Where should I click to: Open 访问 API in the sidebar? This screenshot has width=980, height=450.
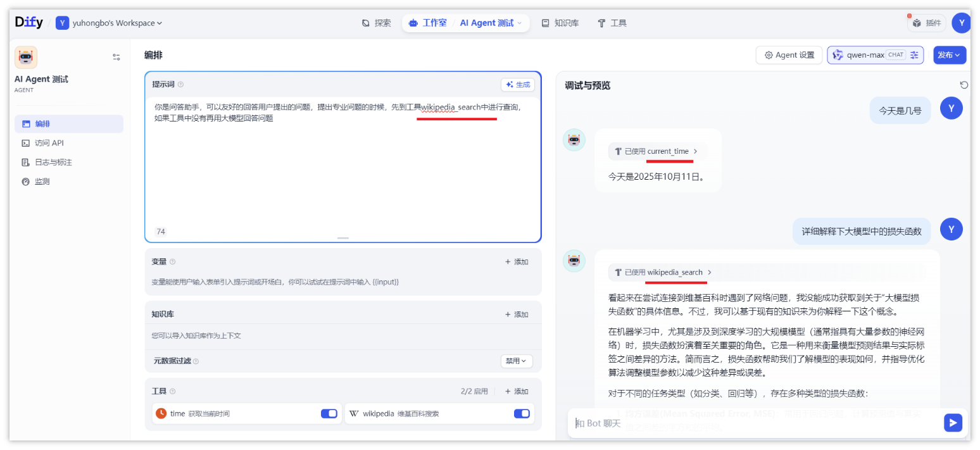pyautogui.click(x=69, y=143)
